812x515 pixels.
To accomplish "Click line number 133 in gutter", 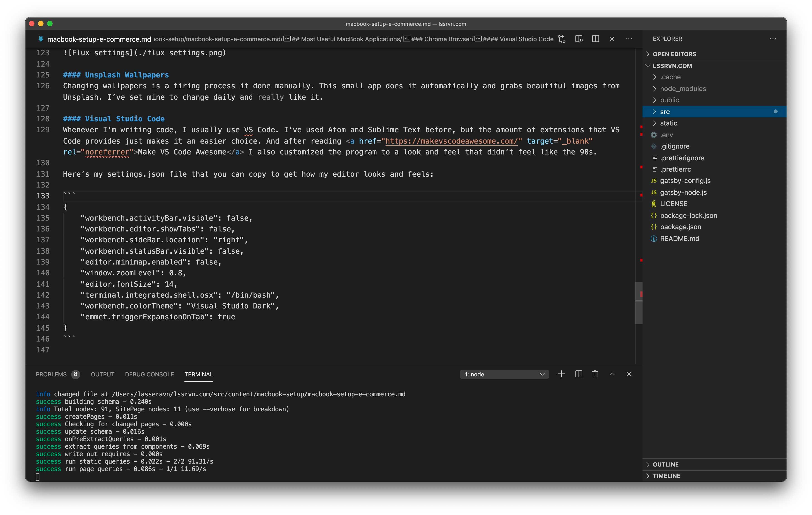I will click(x=43, y=196).
